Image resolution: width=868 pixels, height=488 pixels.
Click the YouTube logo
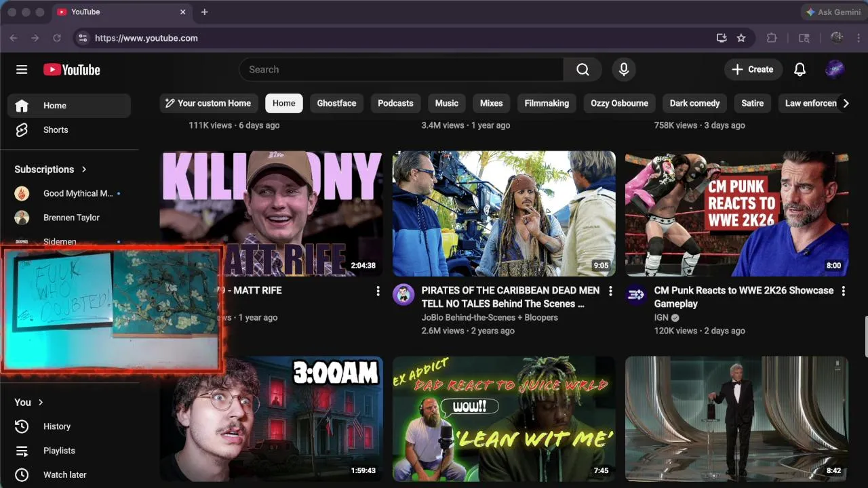(x=72, y=70)
